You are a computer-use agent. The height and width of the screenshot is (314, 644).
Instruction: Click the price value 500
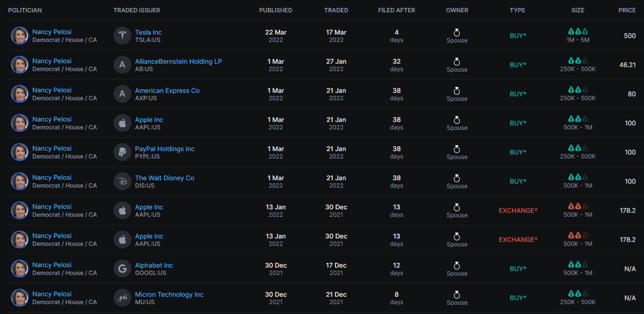click(x=630, y=36)
